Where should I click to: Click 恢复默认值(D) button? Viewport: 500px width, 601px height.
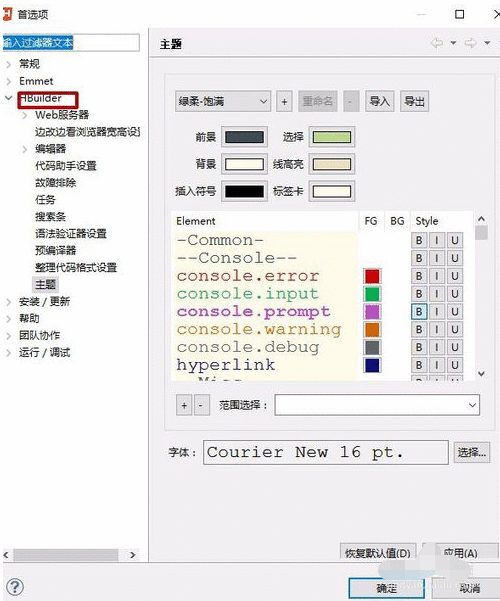pyautogui.click(x=378, y=553)
